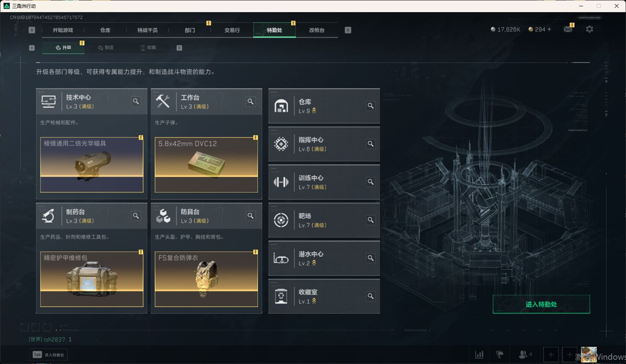
Task: Open the FS复合防弹衣 item thumbnail
Action: (x=207, y=279)
